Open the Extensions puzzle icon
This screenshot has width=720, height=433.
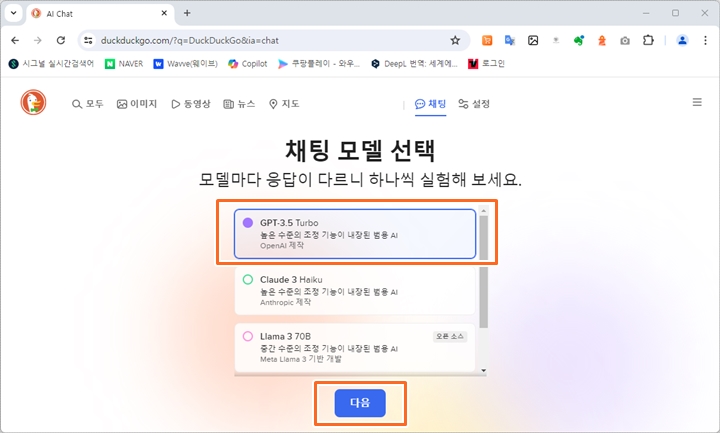click(648, 40)
